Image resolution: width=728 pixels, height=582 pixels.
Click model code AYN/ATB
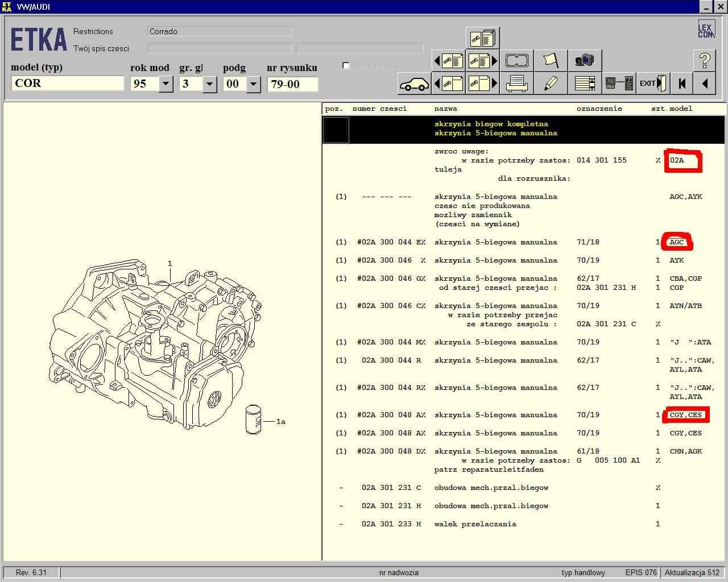pos(685,306)
